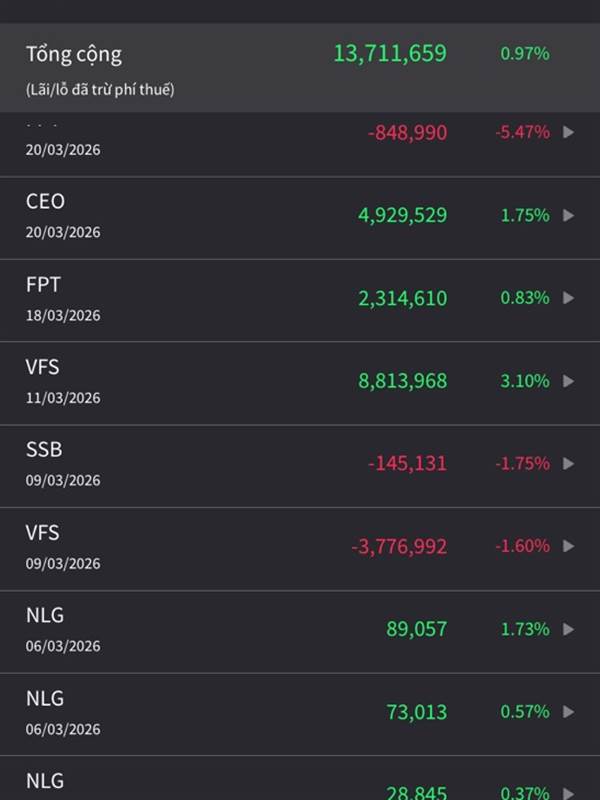Tap the VFS gain value 8,813,968
The width and height of the screenshot is (600, 800).
point(403,381)
